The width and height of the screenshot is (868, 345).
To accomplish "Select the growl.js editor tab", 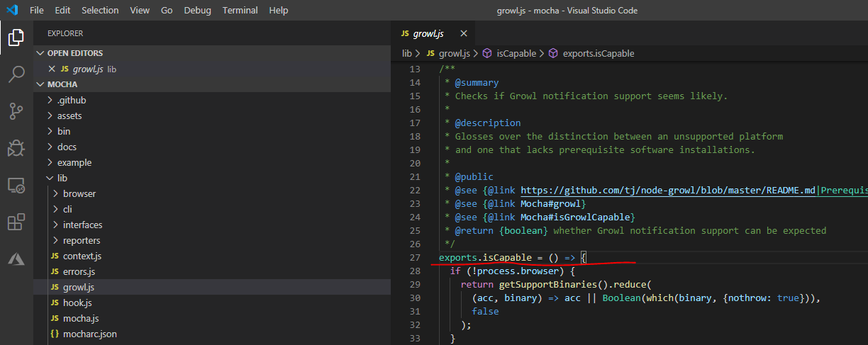I will coord(433,33).
